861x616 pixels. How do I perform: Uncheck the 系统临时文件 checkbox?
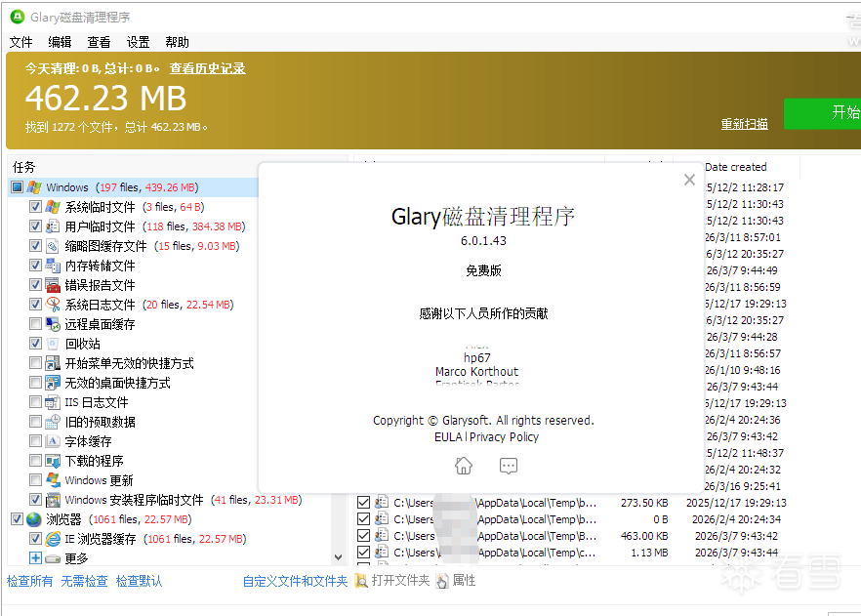point(36,207)
